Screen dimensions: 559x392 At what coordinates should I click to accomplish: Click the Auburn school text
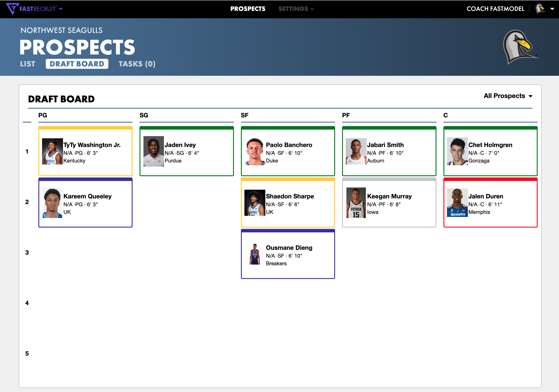click(375, 161)
